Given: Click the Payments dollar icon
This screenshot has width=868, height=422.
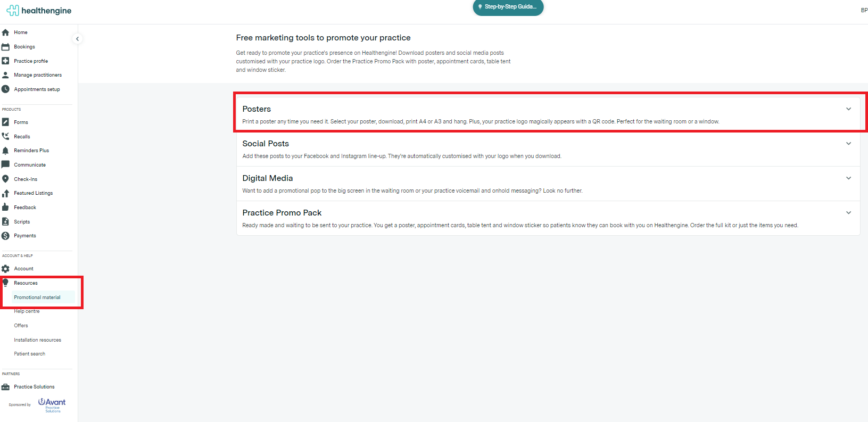Looking at the screenshot, I should tap(6, 236).
